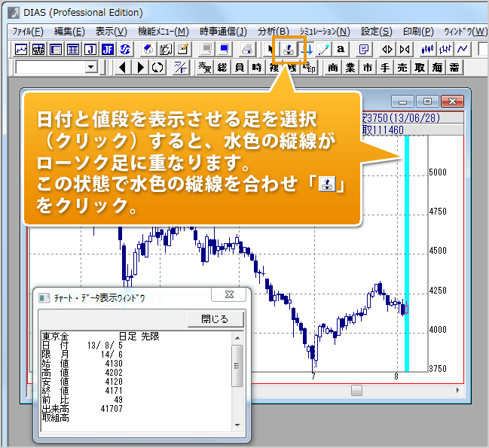Open the ファイル(F) menu
489x448 pixels.
click(28, 31)
